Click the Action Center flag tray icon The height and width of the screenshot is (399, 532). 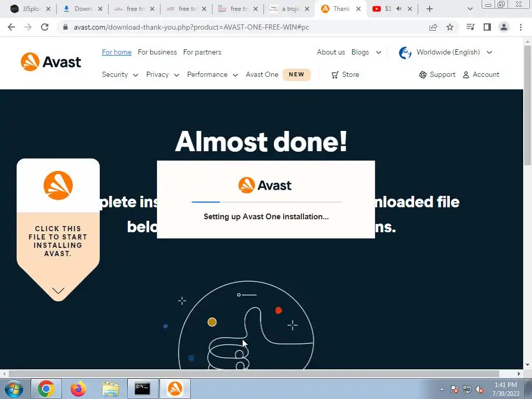tap(455, 389)
